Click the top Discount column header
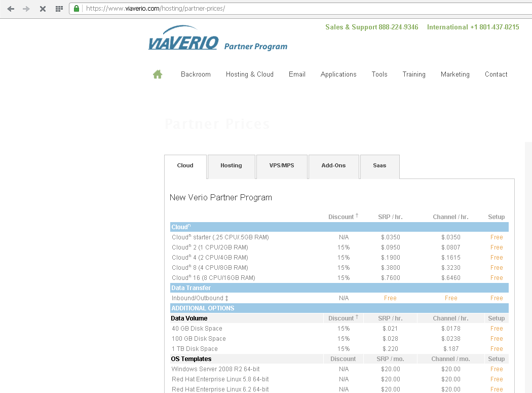This screenshot has width=532, height=393. coord(343,217)
